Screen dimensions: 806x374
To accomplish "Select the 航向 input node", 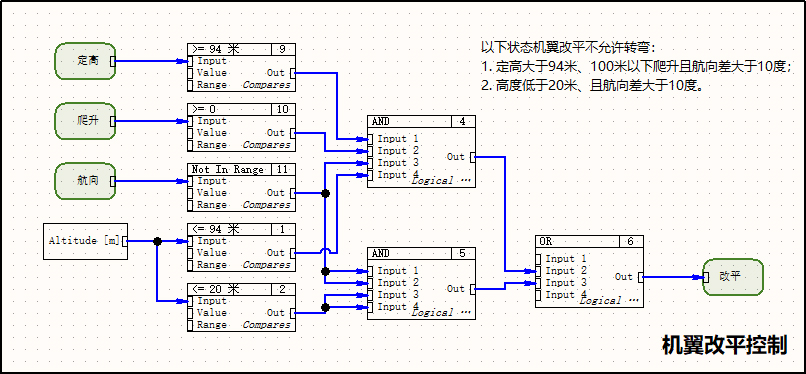I will (x=85, y=181).
